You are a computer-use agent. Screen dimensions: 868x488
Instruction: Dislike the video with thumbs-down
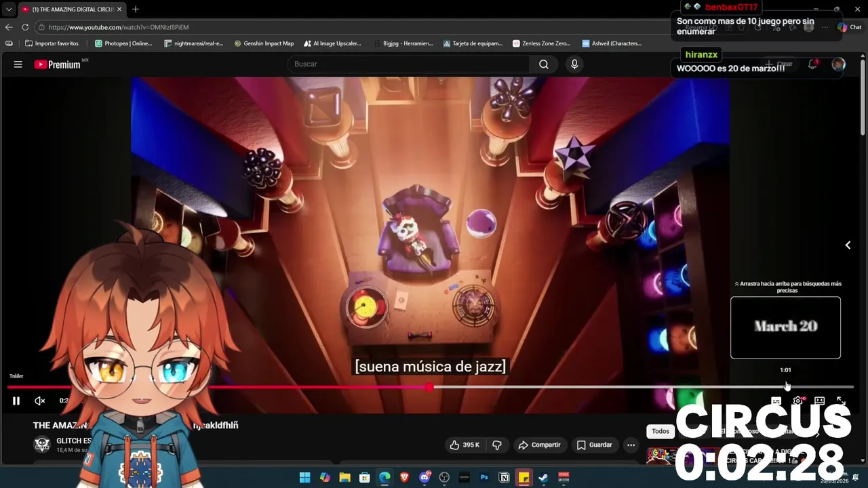click(x=497, y=445)
